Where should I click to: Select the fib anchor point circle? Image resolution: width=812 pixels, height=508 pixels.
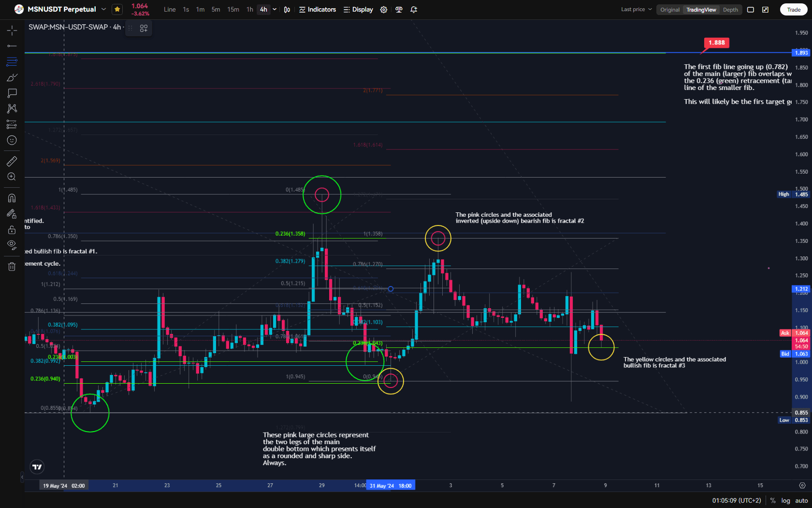(x=391, y=289)
